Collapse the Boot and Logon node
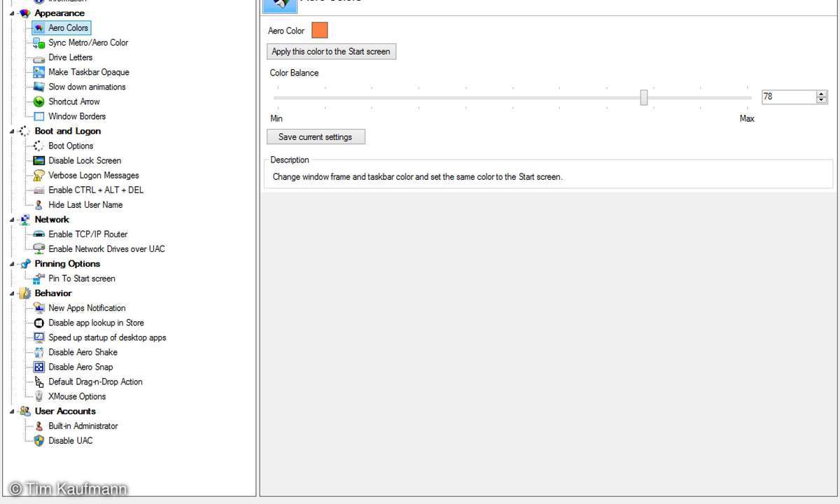840x504 pixels. [x=12, y=131]
